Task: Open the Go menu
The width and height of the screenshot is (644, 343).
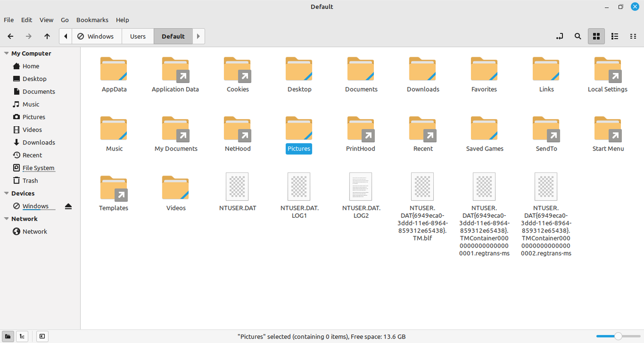Action: click(x=65, y=20)
